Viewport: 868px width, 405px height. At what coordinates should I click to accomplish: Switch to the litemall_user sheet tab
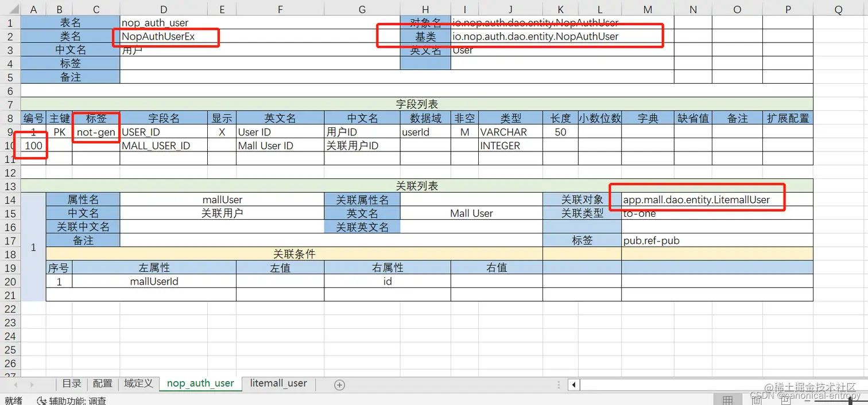tap(278, 383)
